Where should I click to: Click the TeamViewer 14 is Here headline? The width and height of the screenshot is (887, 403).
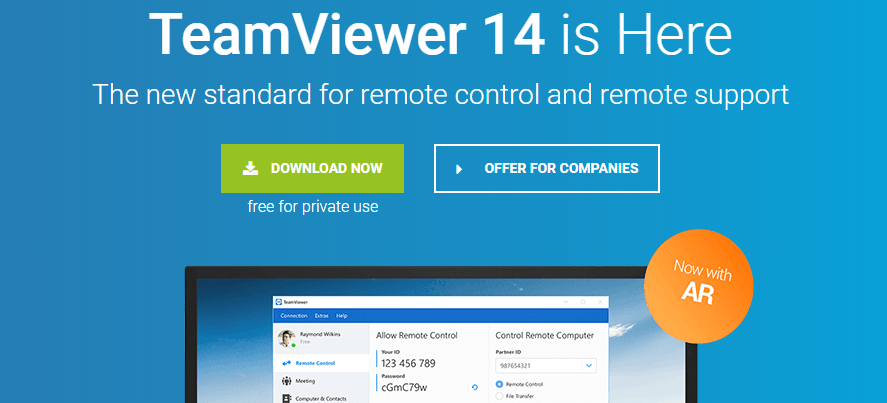tap(441, 32)
